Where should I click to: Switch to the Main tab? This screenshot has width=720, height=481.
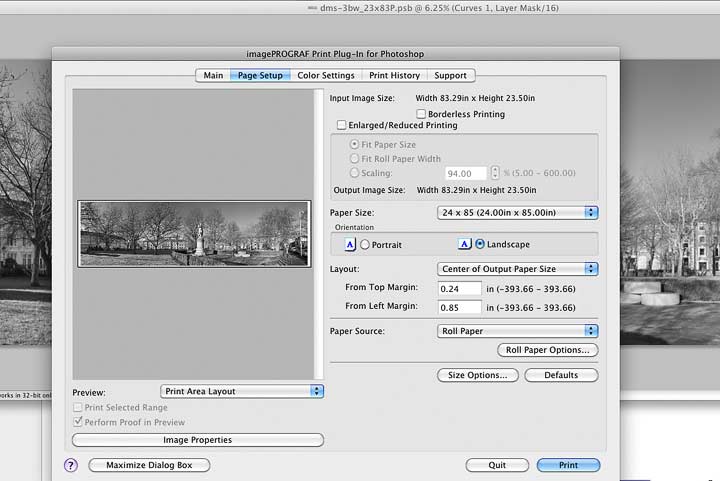213,75
